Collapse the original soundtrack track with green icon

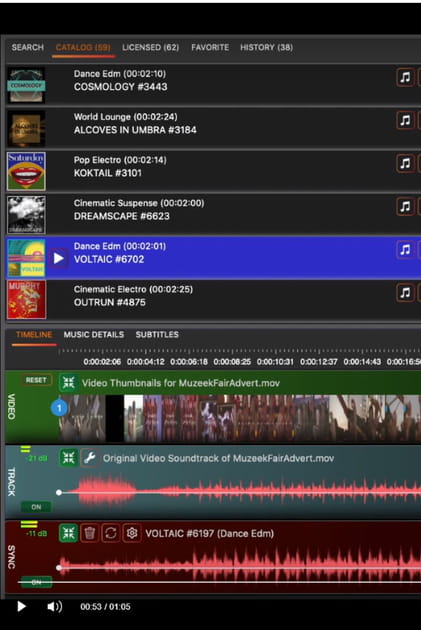68,458
